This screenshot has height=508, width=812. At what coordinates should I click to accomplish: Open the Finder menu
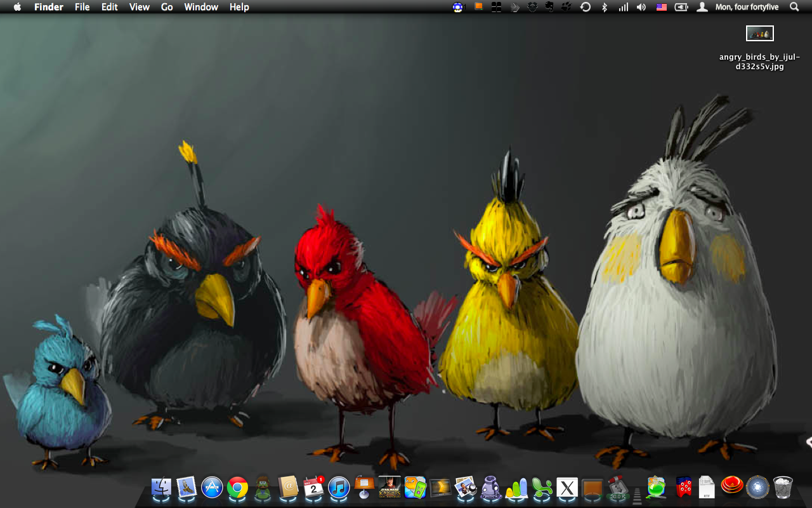(48, 7)
